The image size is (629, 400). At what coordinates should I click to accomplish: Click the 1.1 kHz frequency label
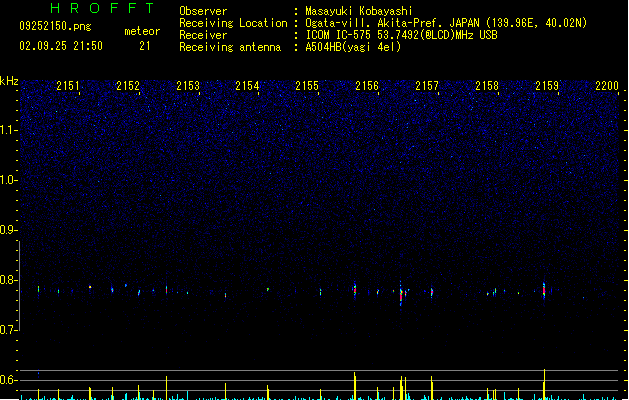8,130
